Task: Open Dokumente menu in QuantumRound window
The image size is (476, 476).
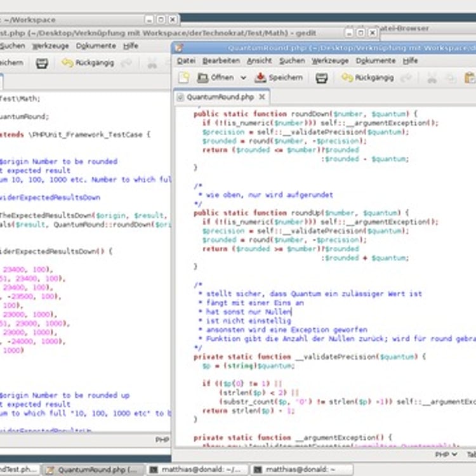Action: [376, 61]
